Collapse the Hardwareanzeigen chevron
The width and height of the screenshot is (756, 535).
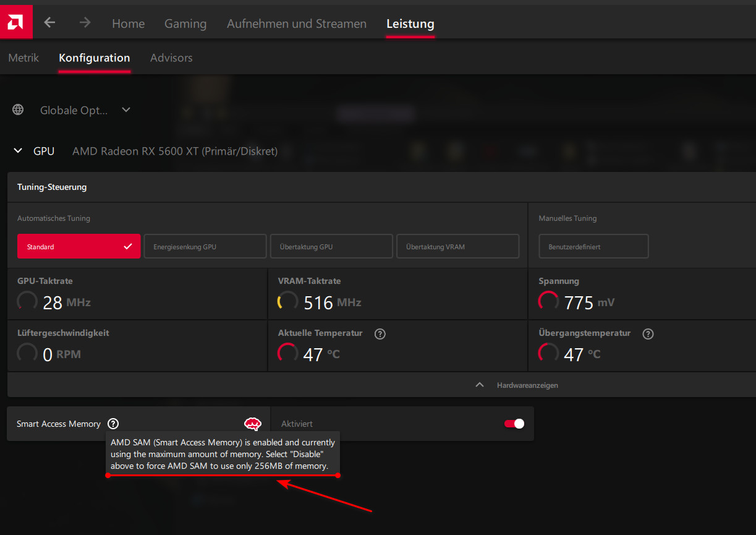pos(480,385)
